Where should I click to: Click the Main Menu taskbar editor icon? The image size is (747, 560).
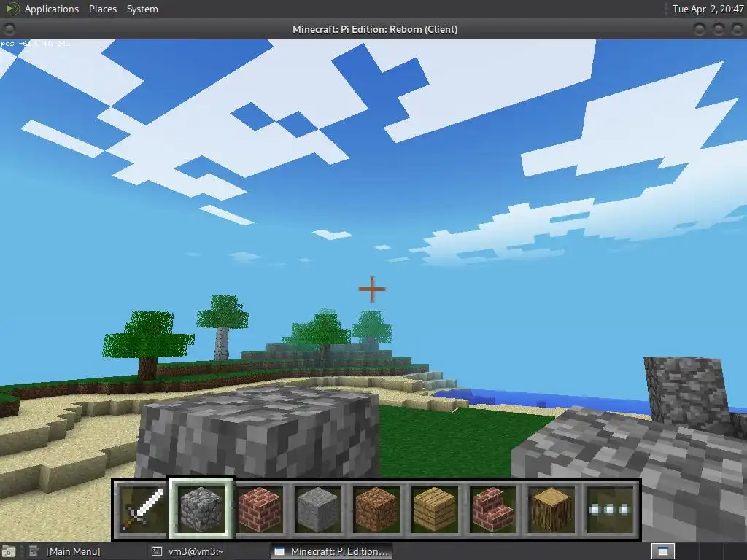coord(34,551)
